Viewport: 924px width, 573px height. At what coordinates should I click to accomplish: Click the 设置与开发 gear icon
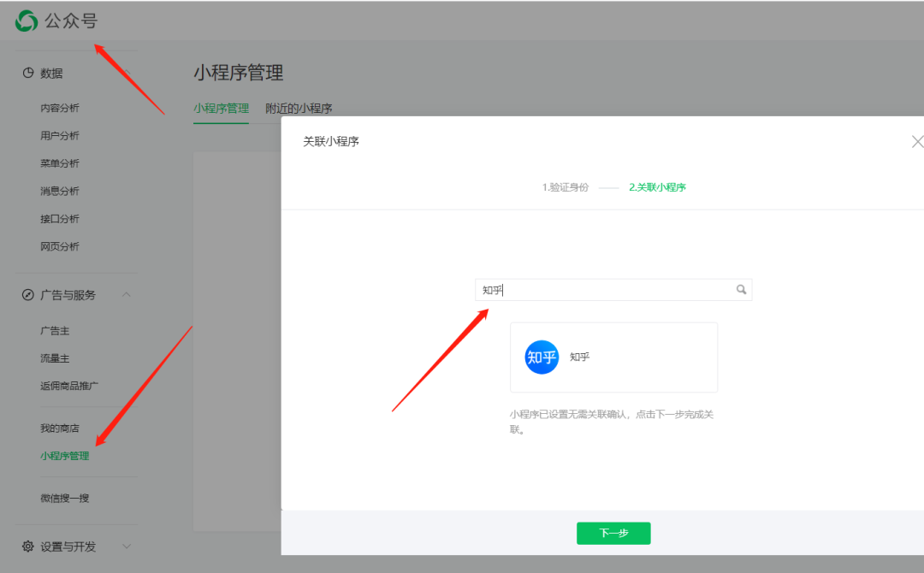pyautogui.click(x=27, y=546)
